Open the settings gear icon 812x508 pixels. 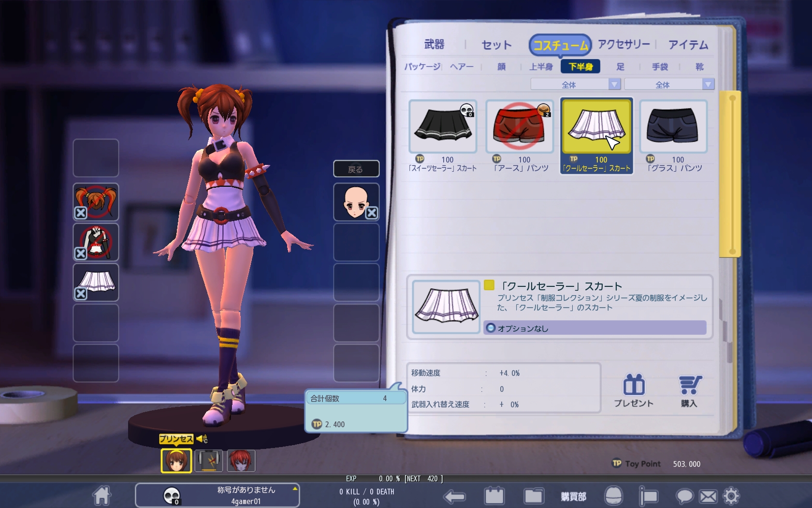click(x=731, y=496)
